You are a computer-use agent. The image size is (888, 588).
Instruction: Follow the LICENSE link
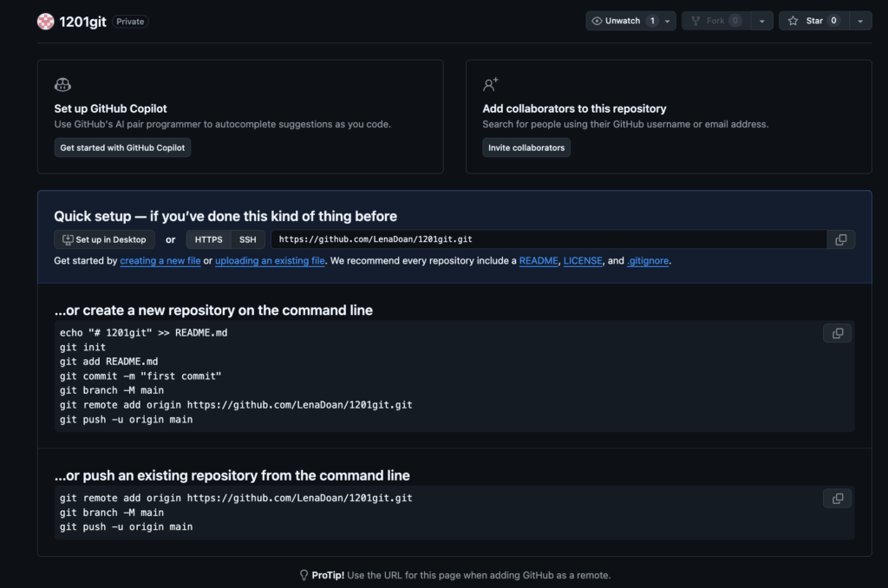tap(583, 260)
